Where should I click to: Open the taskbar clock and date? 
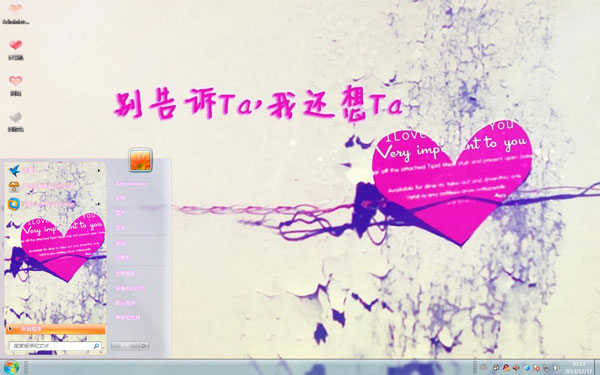(x=579, y=367)
